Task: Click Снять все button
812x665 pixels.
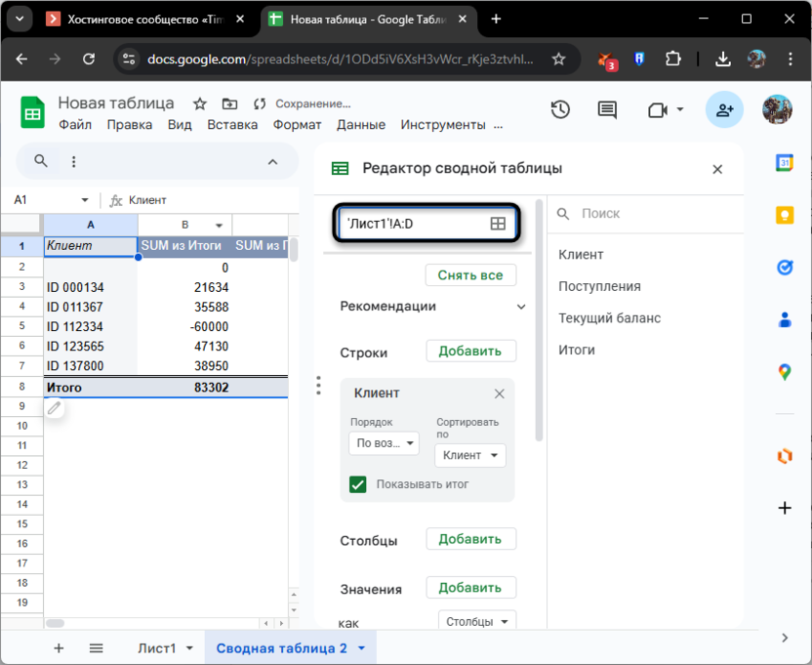Action: click(x=470, y=275)
